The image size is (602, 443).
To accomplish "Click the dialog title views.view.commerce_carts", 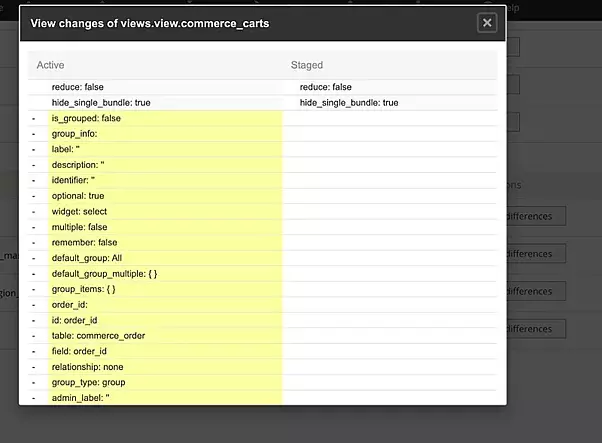I will 150,22.
